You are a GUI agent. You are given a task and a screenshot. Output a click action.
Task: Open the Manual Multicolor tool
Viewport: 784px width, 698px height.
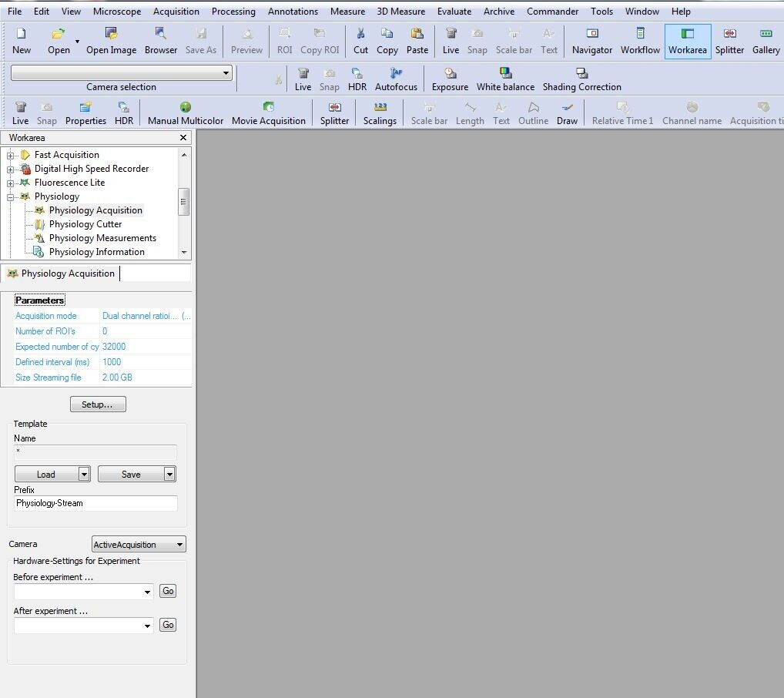pos(185,112)
